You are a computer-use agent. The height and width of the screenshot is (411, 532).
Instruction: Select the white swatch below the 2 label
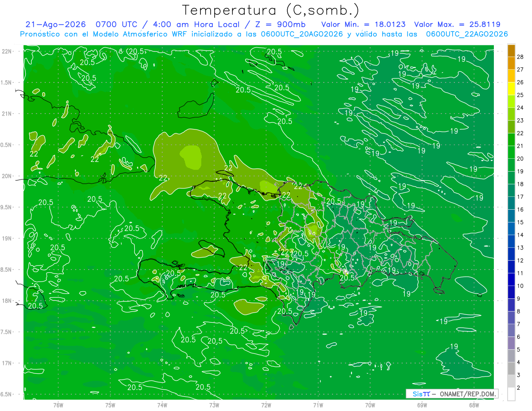tap(511, 394)
